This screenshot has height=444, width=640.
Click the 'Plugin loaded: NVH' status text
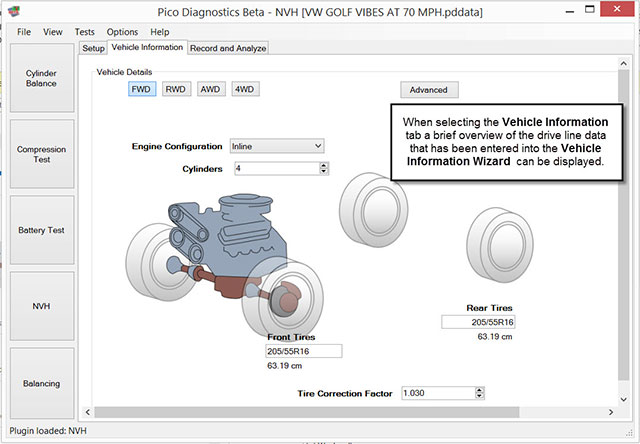(48, 431)
